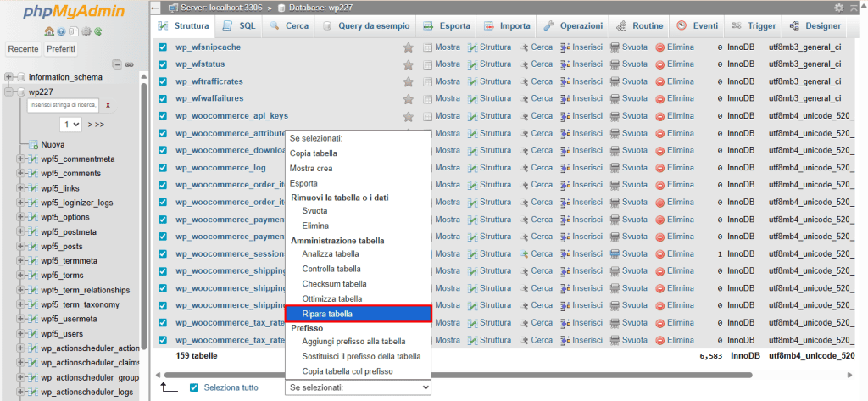Toggle the Seleziona tutto checkbox
868x401 pixels.
(193, 387)
